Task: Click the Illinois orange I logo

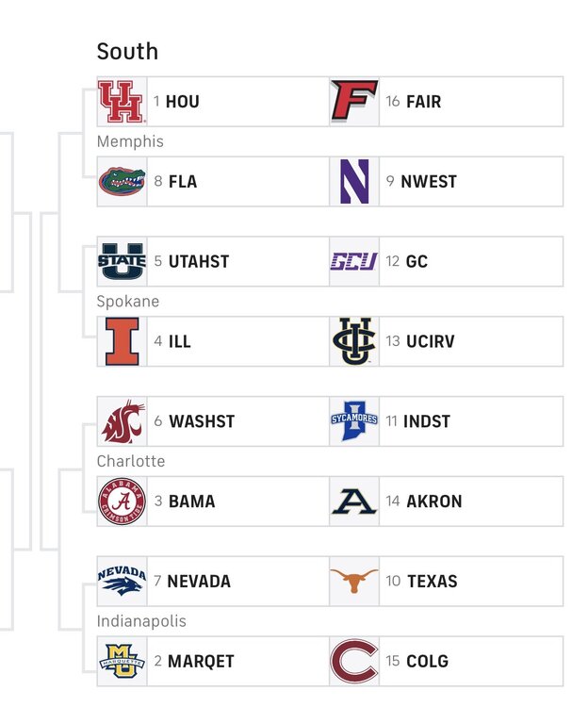Action: (122, 342)
